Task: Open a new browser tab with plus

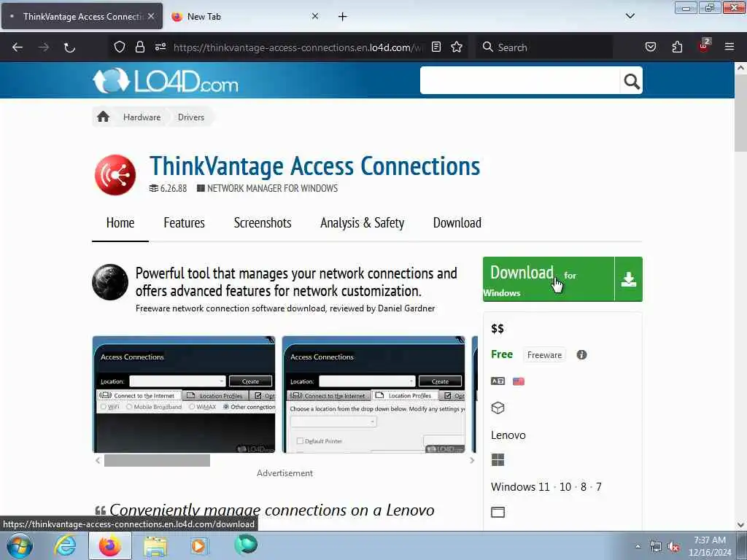Action: (343, 16)
